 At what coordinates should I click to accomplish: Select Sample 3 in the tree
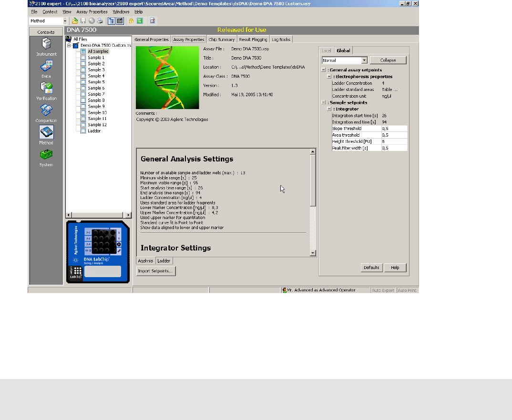pyautogui.click(x=96, y=70)
